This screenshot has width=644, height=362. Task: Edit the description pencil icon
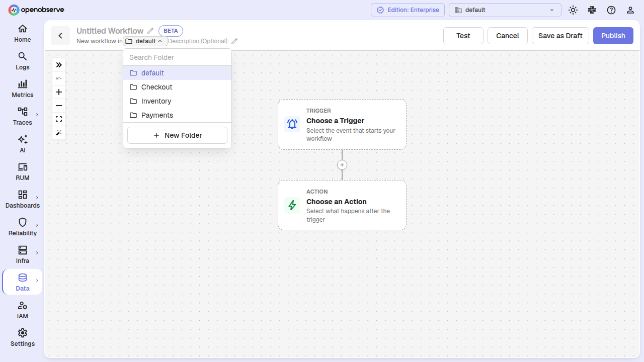(x=234, y=41)
